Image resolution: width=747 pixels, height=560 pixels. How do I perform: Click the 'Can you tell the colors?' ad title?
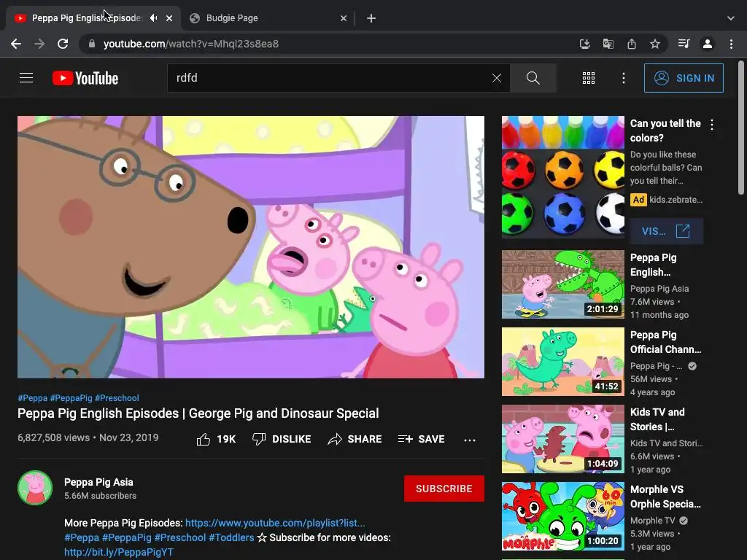(x=665, y=131)
